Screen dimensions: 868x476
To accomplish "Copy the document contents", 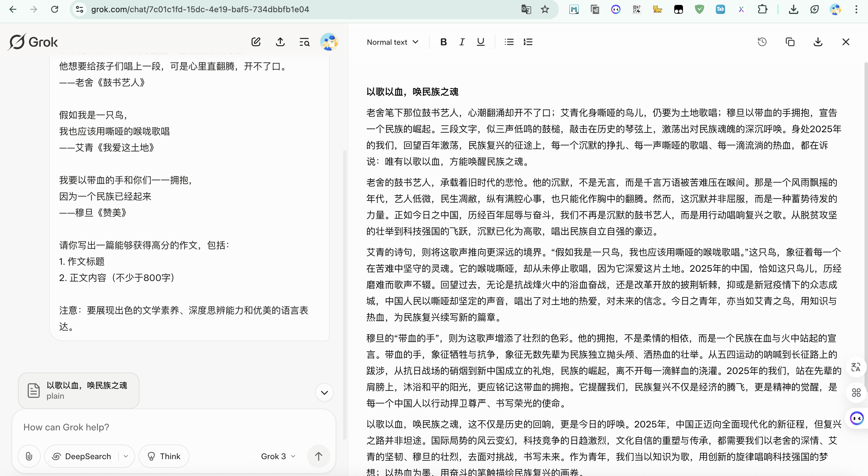I will pyautogui.click(x=790, y=42).
